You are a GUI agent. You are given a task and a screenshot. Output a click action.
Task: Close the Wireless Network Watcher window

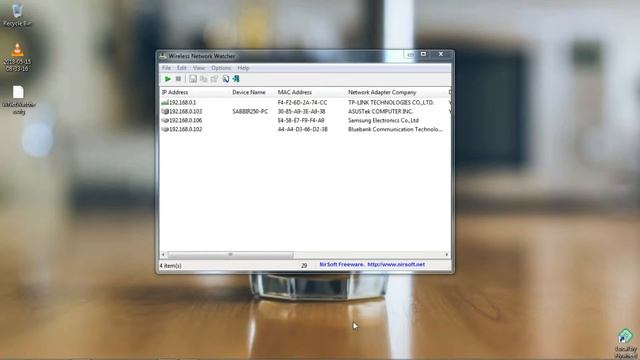coord(441,54)
